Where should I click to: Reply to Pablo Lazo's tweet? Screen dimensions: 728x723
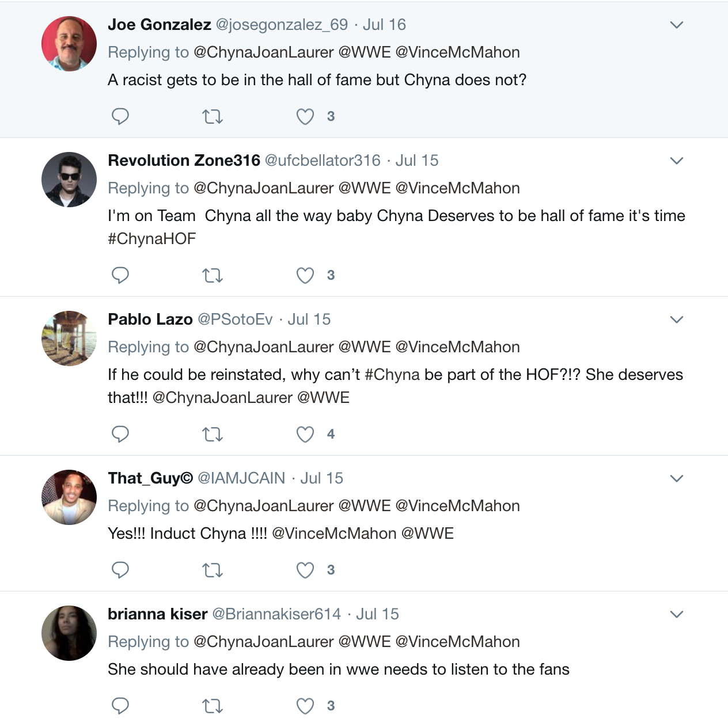[120, 435]
